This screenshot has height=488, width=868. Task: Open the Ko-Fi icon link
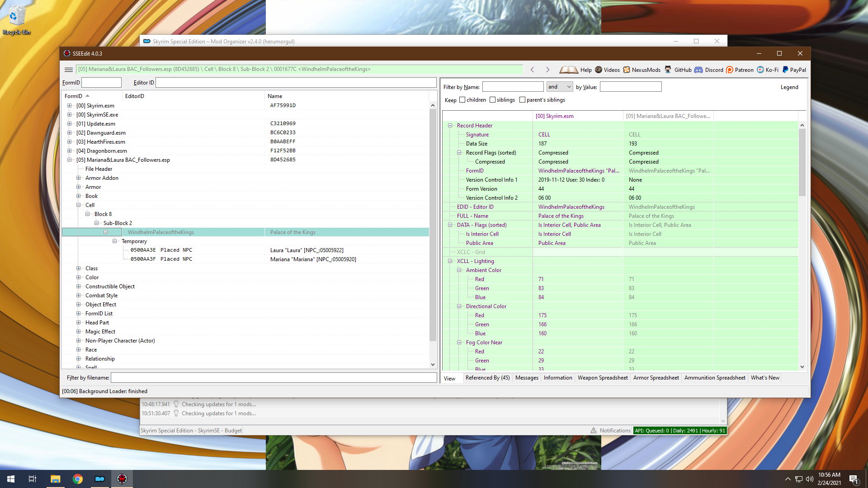(x=760, y=70)
